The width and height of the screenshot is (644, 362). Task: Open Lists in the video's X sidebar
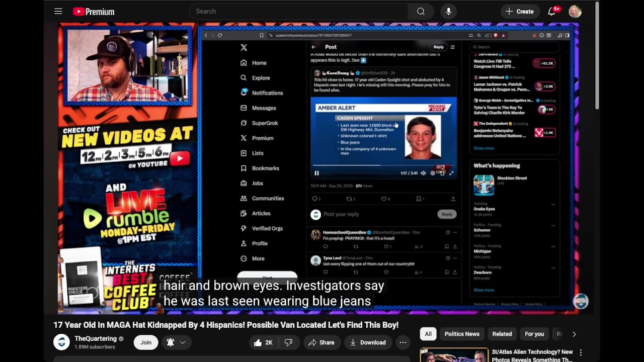click(x=252, y=153)
